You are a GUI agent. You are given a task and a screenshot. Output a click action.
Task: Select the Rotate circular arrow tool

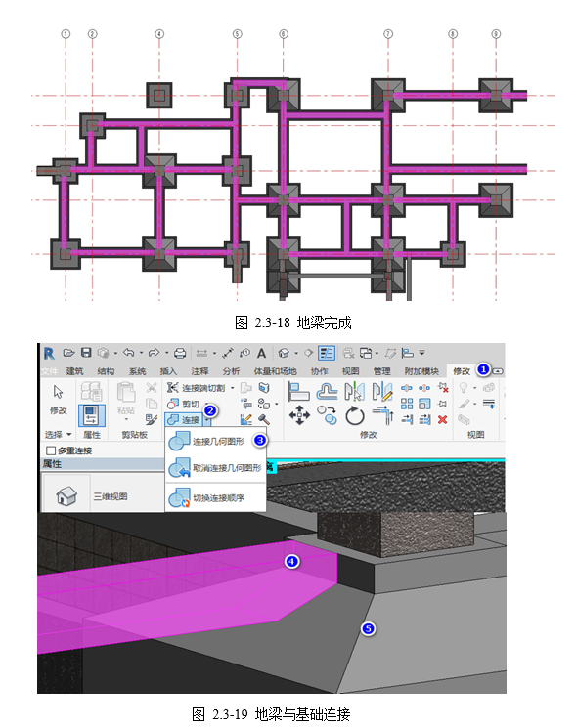(355, 416)
